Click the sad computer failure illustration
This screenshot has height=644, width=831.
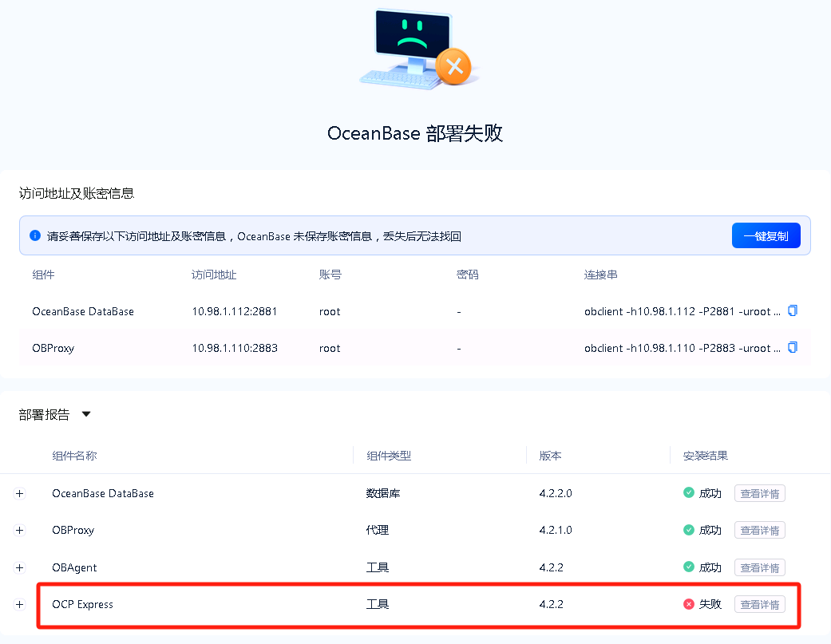[x=415, y=48]
